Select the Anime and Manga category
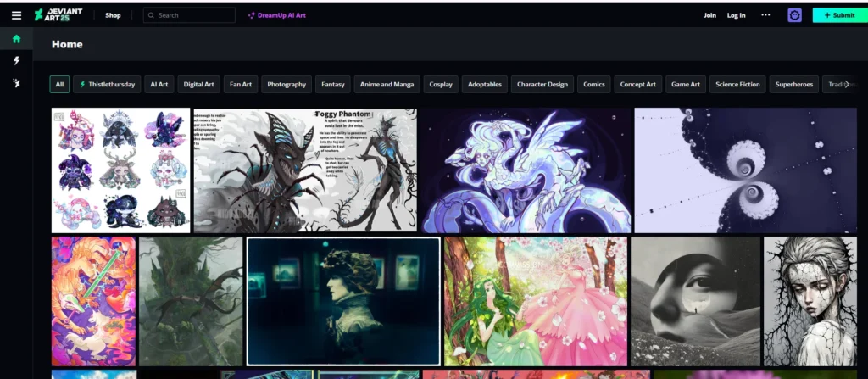This screenshot has width=868, height=379. (387, 84)
